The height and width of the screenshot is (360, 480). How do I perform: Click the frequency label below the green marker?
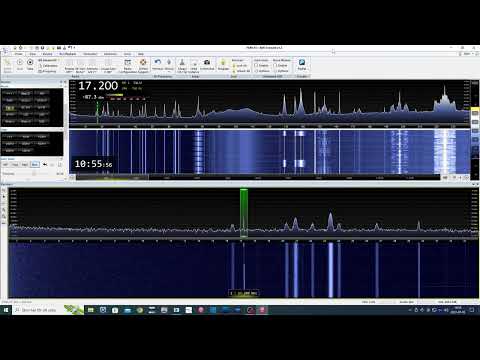[x=244, y=293]
